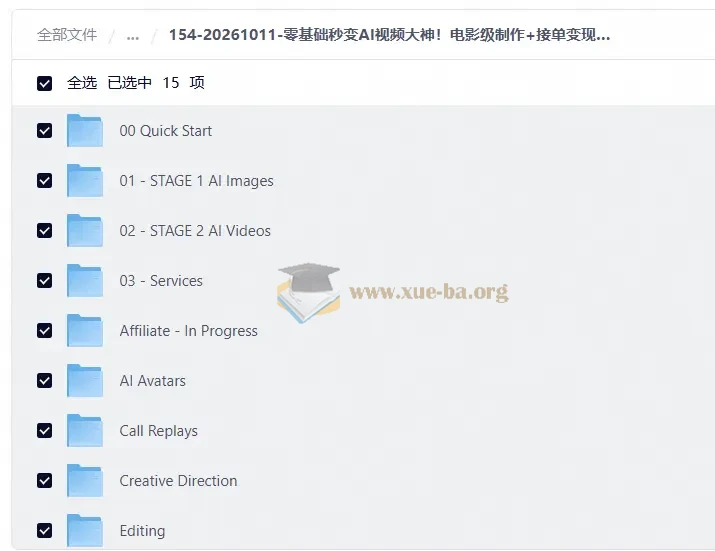
Task: Click the AI Avatars folder name
Action: click(152, 381)
